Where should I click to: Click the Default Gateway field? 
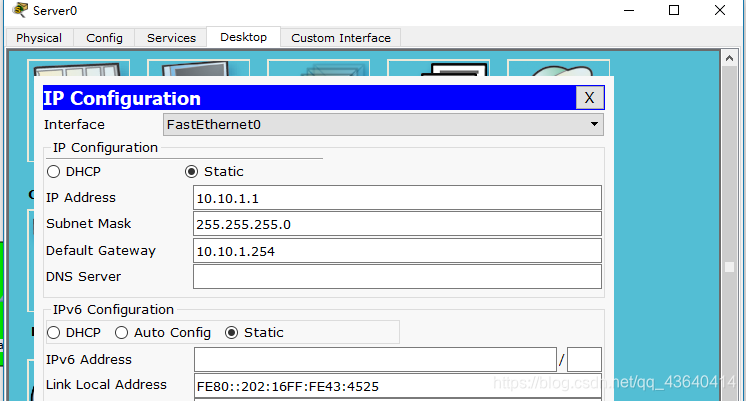397,251
